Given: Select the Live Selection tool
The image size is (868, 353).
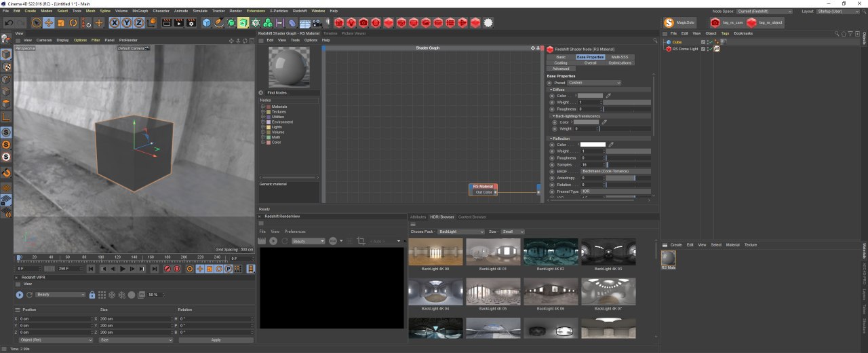Looking at the screenshot, I should click(37, 22).
